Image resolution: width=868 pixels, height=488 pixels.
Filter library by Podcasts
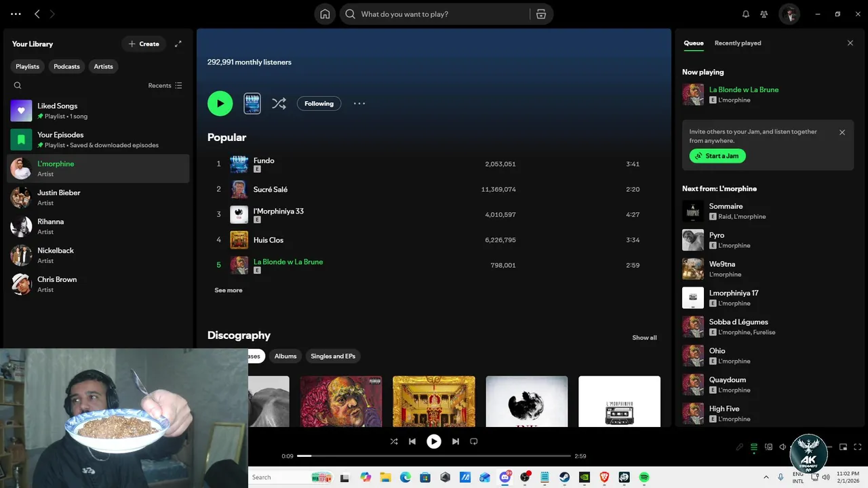[x=66, y=66]
